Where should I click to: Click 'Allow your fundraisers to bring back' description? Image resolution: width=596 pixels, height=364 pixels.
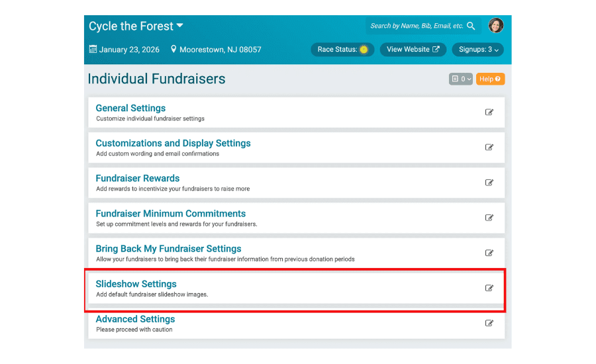tap(225, 259)
